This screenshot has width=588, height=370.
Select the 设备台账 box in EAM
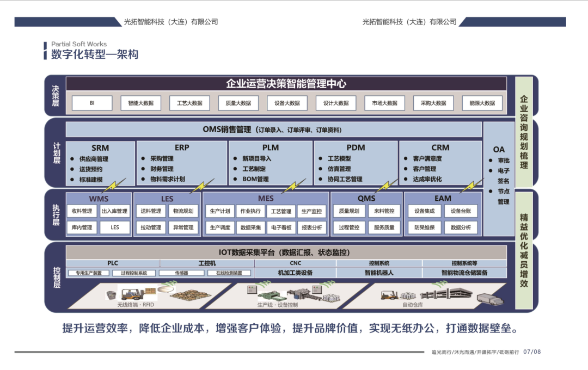click(x=461, y=211)
